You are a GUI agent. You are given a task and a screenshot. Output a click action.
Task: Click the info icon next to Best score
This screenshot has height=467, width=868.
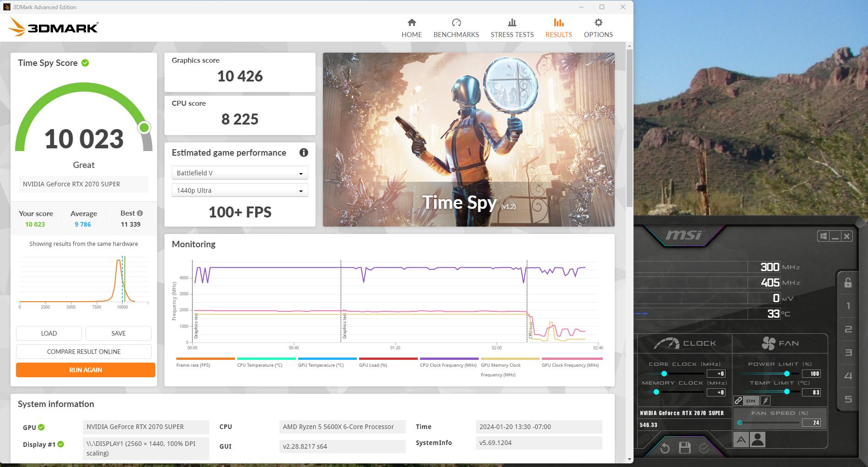(140, 213)
